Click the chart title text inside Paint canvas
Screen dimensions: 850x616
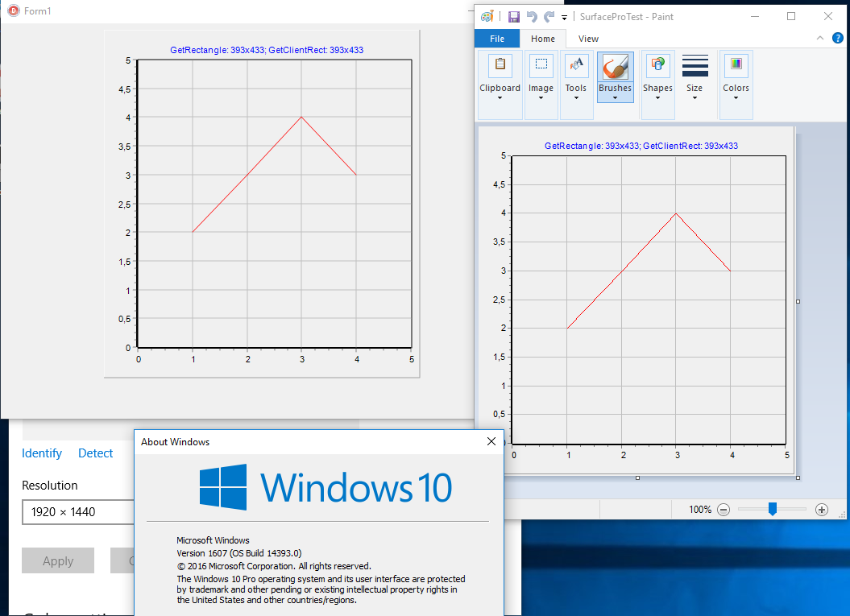point(641,146)
